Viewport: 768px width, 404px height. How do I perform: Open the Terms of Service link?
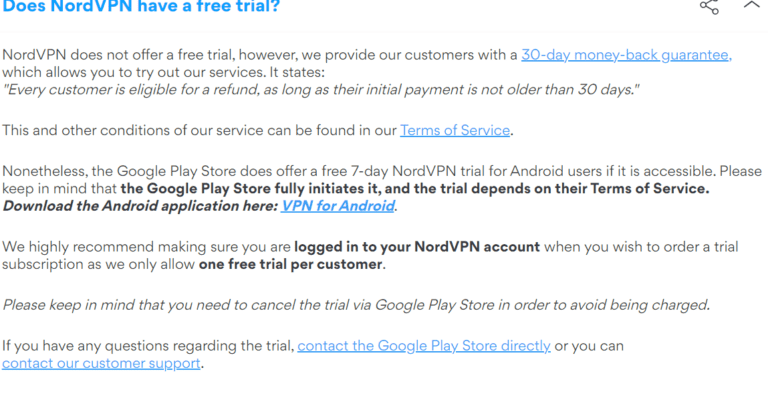point(455,130)
